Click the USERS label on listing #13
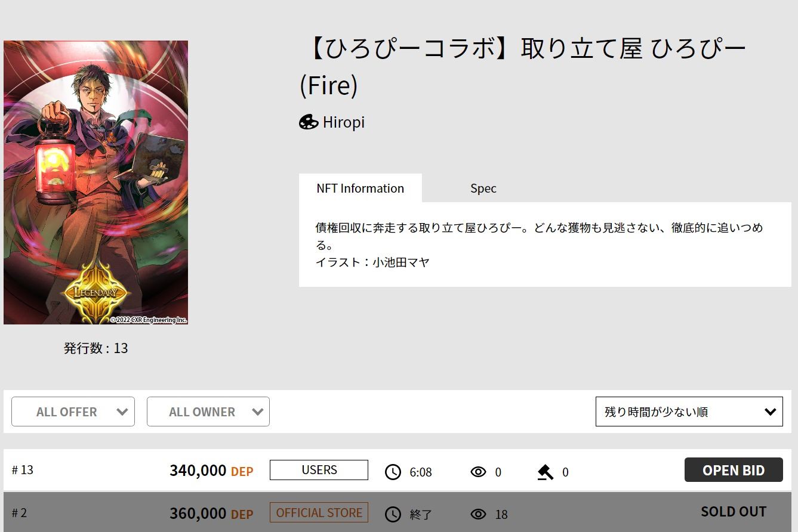 coord(318,470)
